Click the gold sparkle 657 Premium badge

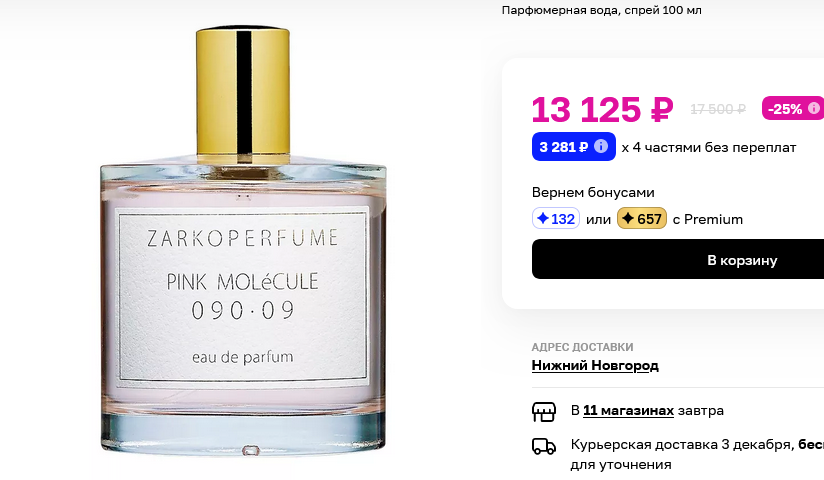coord(642,219)
